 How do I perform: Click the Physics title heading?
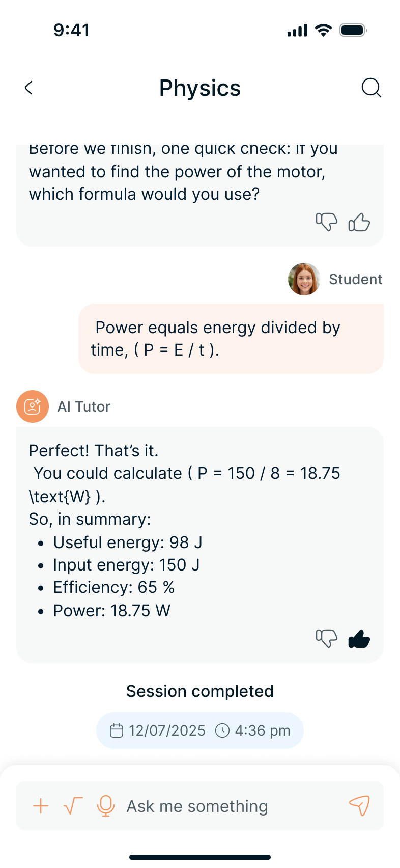coord(199,88)
